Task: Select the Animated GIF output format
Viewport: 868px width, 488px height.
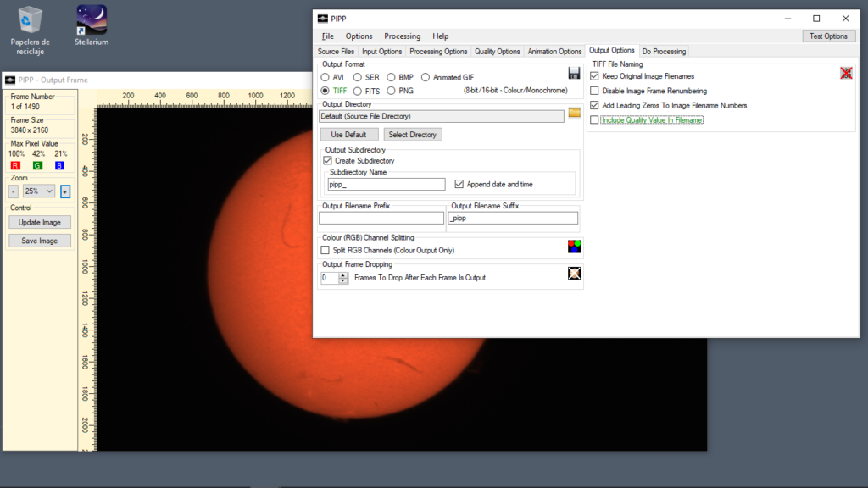Action: point(426,77)
